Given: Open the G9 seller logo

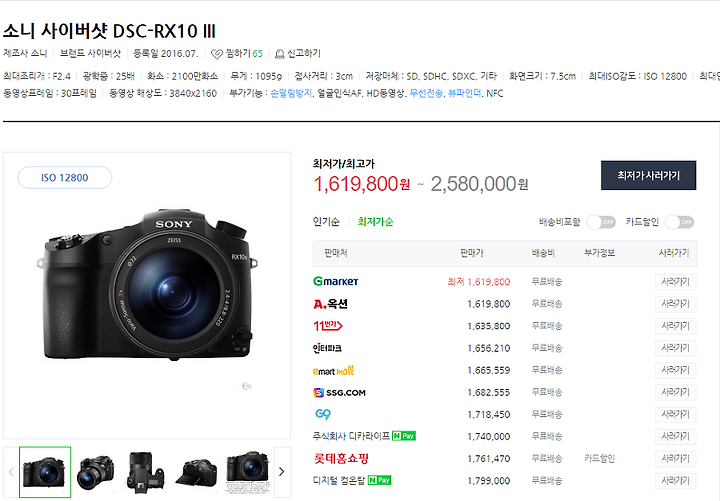Looking at the screenshot, I should tap(323, 414).
